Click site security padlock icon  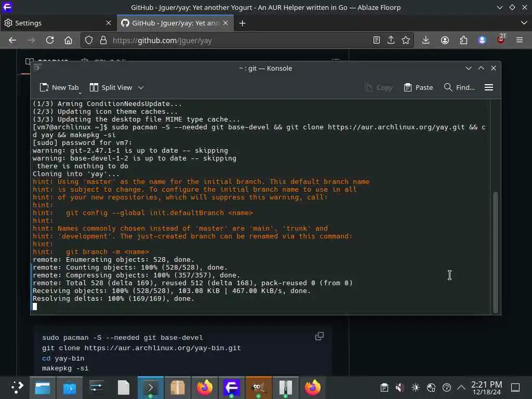(103, 41)
